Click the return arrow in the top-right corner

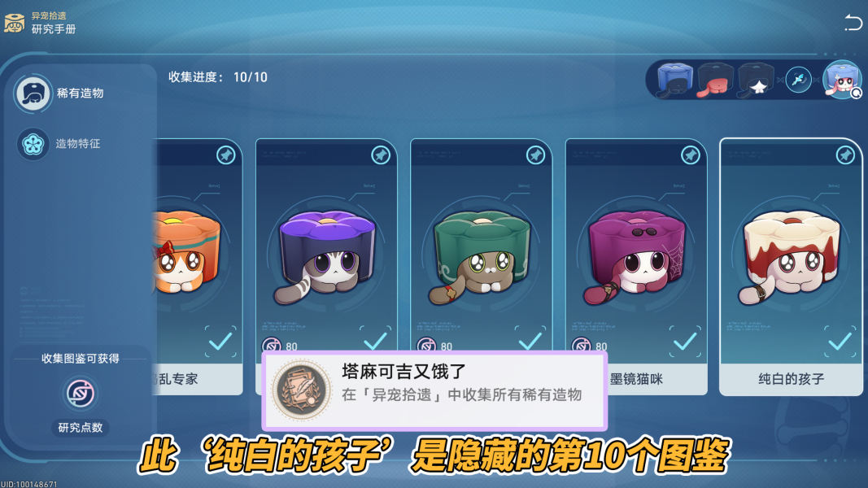pyautogui.click(x=853, y=22)
